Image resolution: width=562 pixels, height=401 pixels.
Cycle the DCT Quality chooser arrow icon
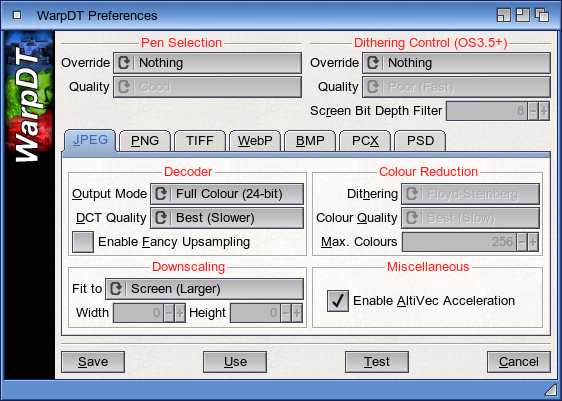point(161,218)
